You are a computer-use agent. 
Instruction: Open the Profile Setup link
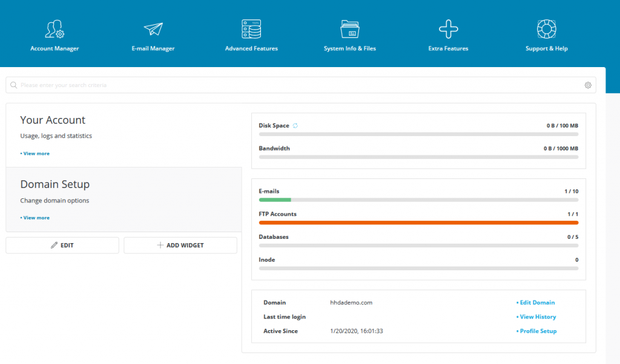538,331
